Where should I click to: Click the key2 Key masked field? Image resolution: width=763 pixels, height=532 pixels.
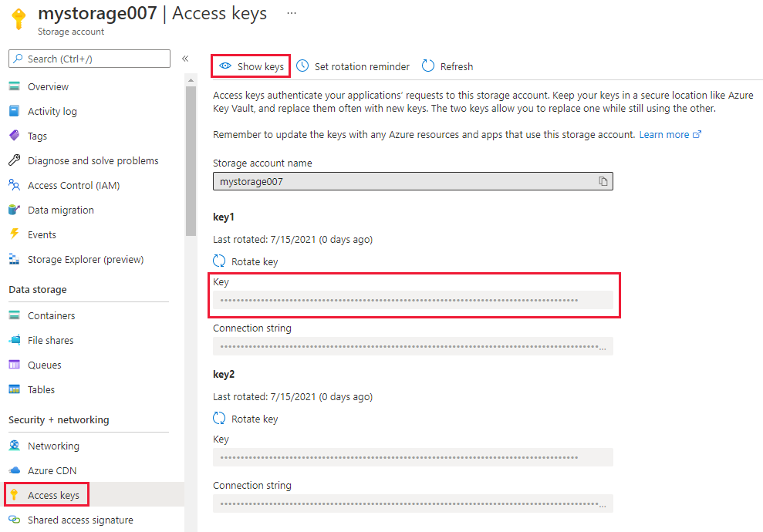pyautogui.click(x=413, y=458)
